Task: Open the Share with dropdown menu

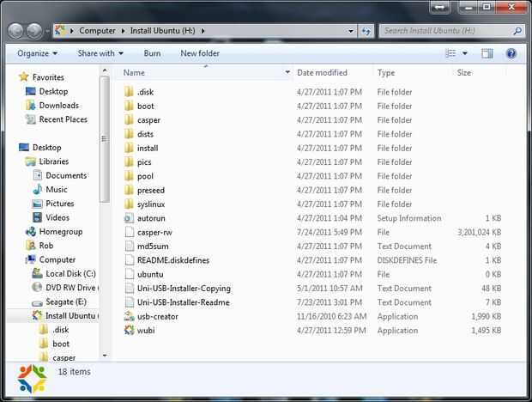Action: coord(100,53)
